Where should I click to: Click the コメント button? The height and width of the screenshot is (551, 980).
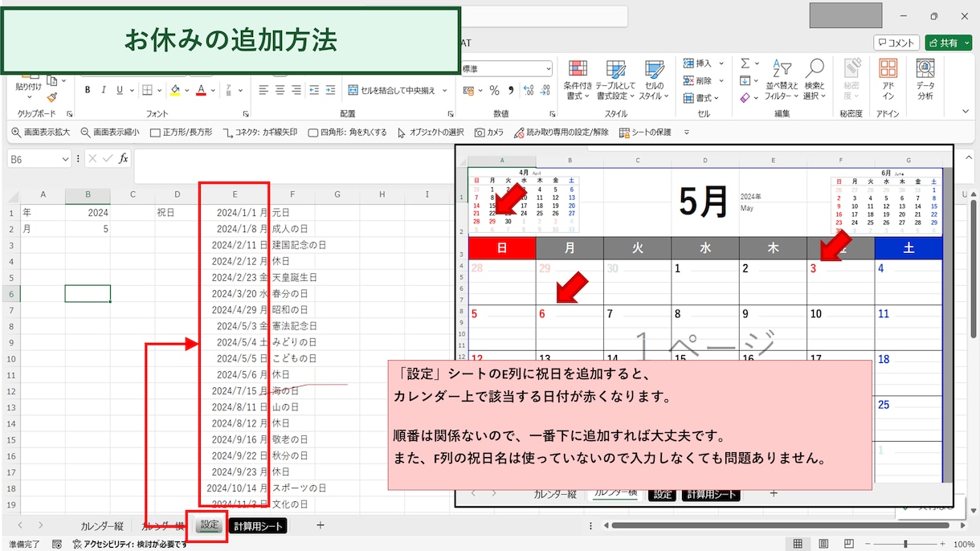tap(896, 43)
